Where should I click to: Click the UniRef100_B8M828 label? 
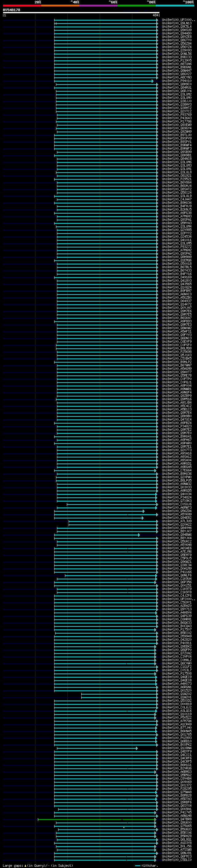(x=176, y=796)
